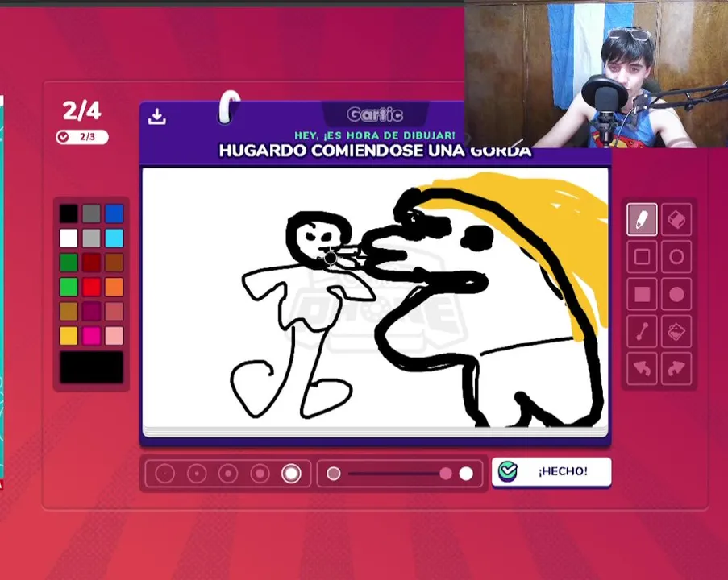The width and height of the screenshot is (728, 580).
Task: Click the 'HEY, ¡ES HORA DE DIBUJAR!' banner
Action: point(375,135)
